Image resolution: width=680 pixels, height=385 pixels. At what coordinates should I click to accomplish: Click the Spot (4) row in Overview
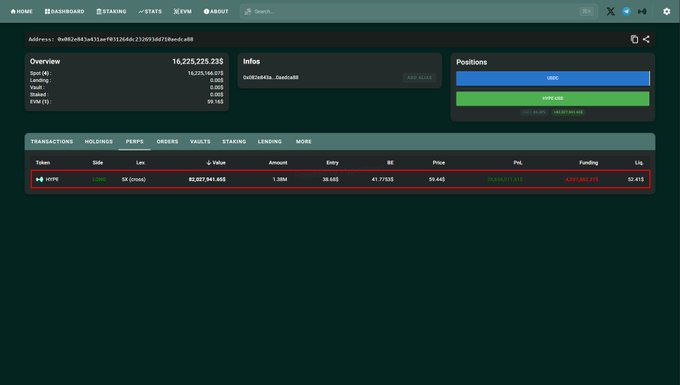click(127, 73)
